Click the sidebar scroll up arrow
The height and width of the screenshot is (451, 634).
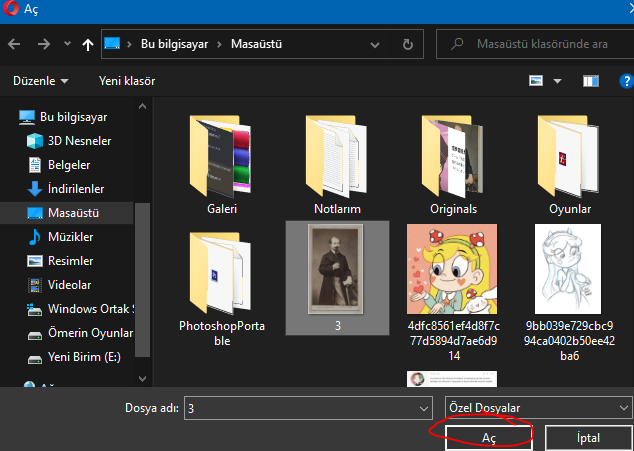(x=142, y=106)
